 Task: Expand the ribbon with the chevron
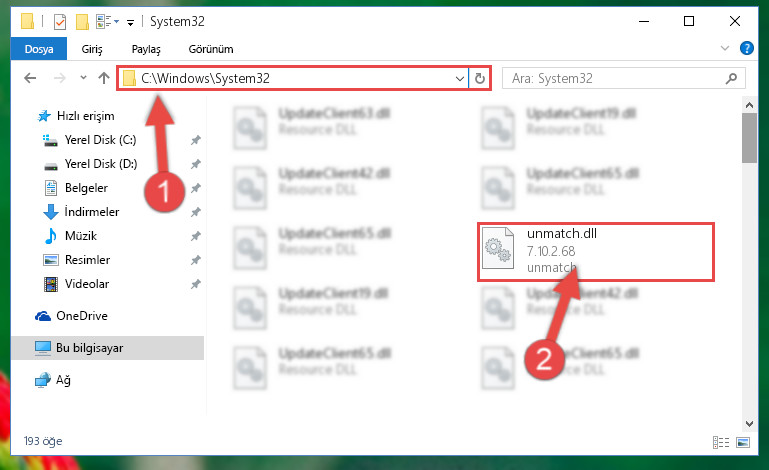tap(724, 48)
